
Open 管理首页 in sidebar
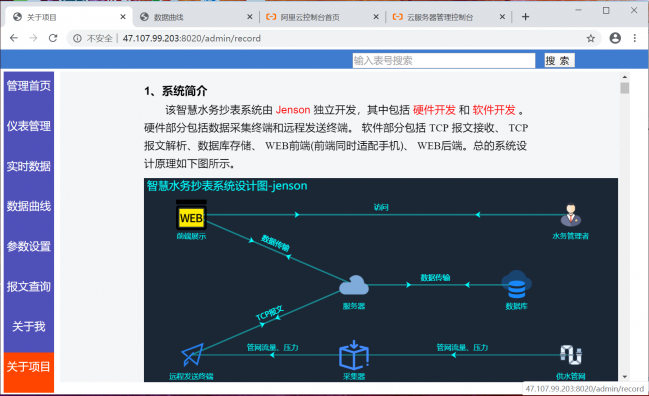coord(29,86)
